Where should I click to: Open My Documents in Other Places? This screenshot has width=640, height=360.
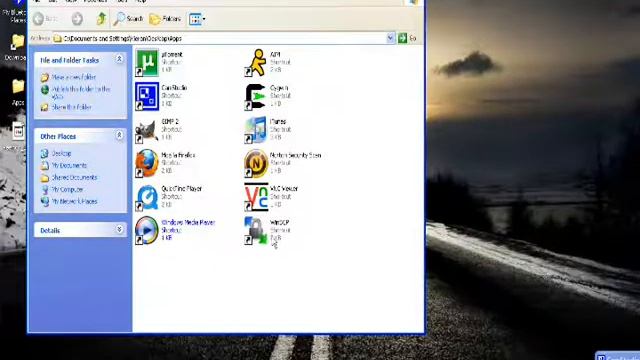coord(69,165)
